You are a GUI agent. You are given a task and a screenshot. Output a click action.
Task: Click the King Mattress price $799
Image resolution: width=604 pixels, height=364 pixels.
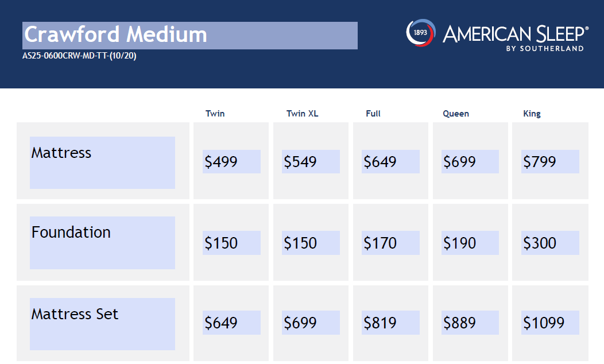(x=550, y=162)
